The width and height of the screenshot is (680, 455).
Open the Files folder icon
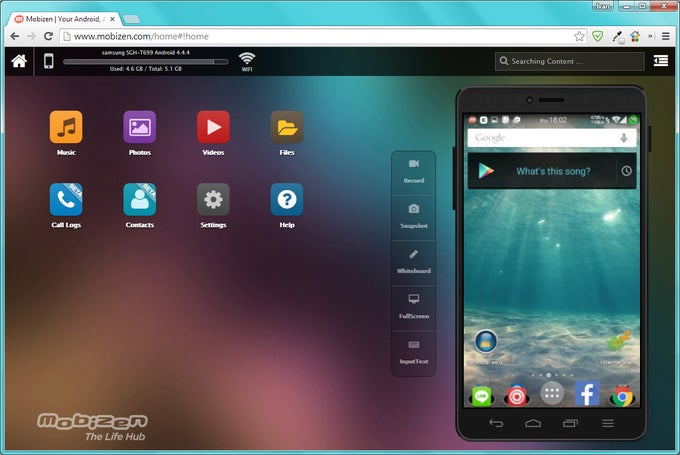(287, 127)
